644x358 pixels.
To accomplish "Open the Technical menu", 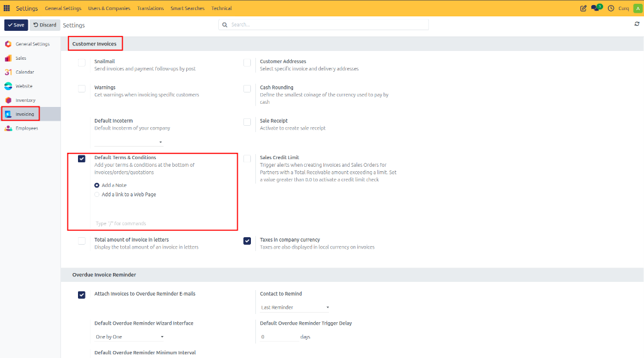I will coord(221,8).
